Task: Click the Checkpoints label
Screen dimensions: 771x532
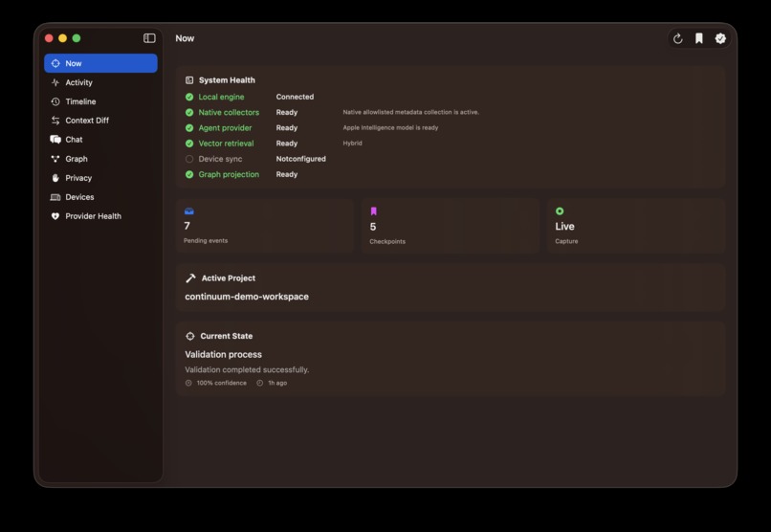Action: click(x=387, y=241)
